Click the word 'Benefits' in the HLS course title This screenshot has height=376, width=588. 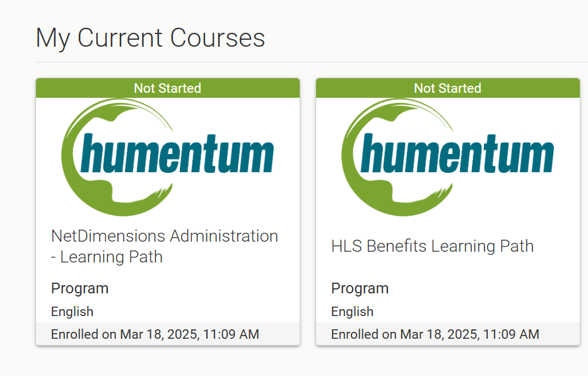396,246
